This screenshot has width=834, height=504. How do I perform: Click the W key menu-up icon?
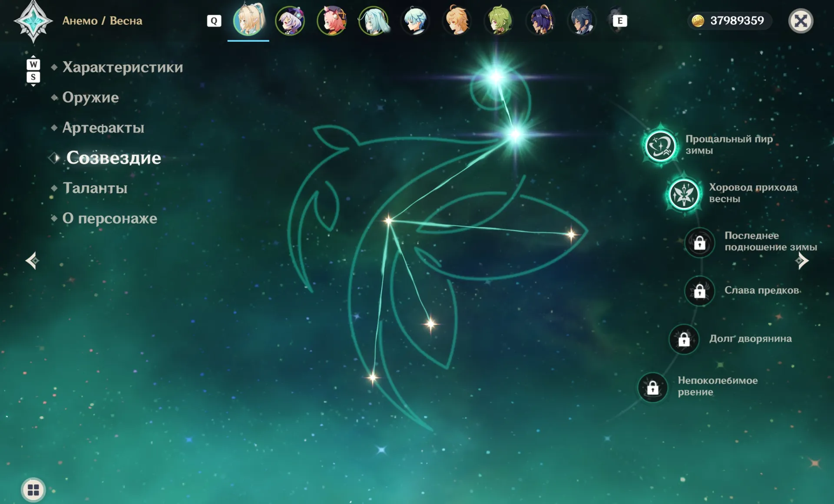coord(33,64)
